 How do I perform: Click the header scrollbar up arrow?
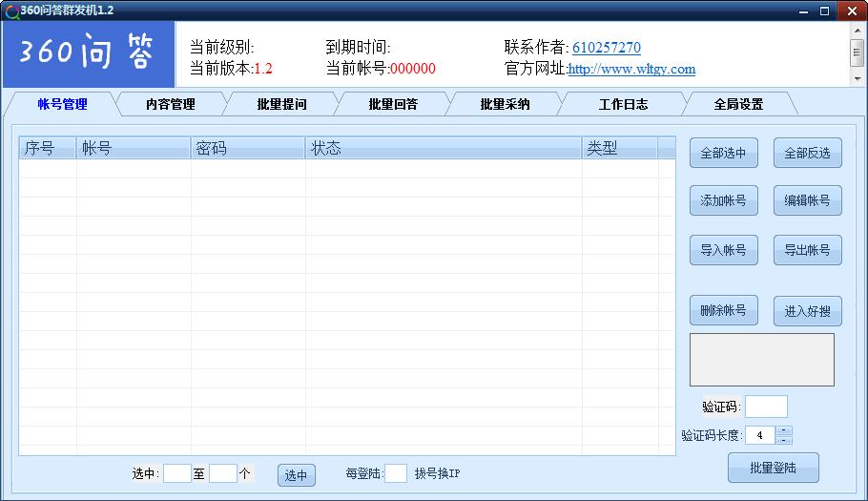point(858,30)
